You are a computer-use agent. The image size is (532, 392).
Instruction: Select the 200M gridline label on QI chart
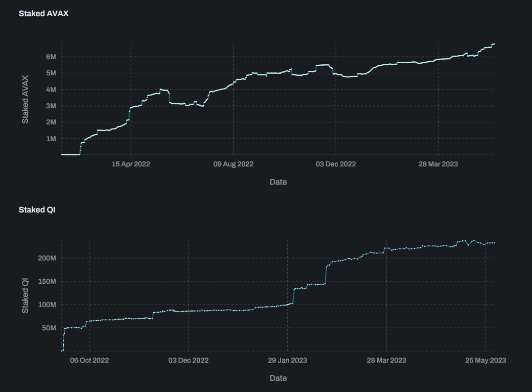47,258
